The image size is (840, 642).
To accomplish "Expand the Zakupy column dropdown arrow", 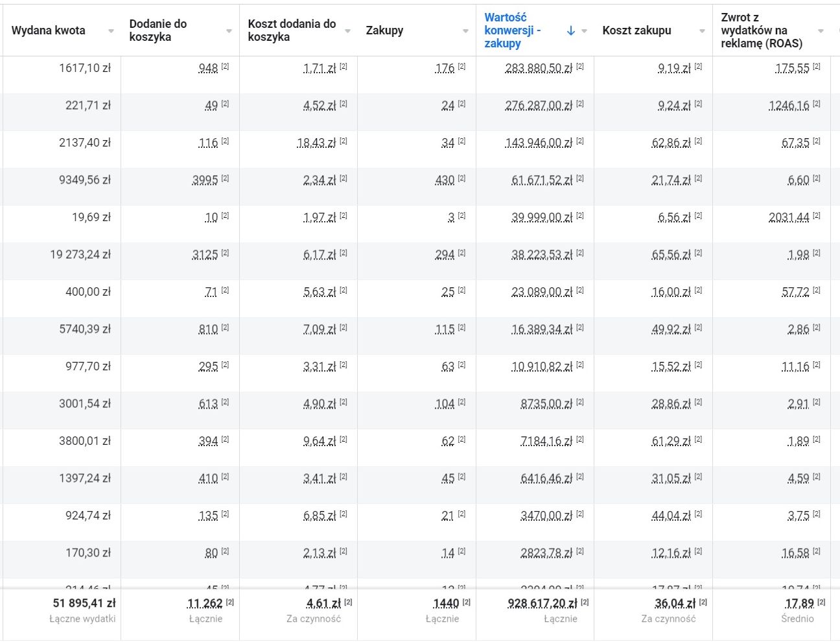I will [465, 31].
